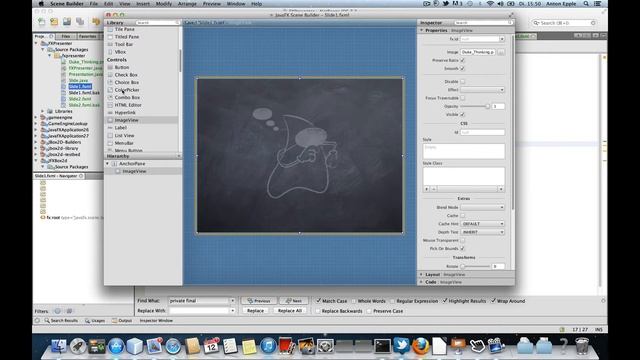
Task: Toggle Smooth checkbox in Inspector
Action: [462, 69]
